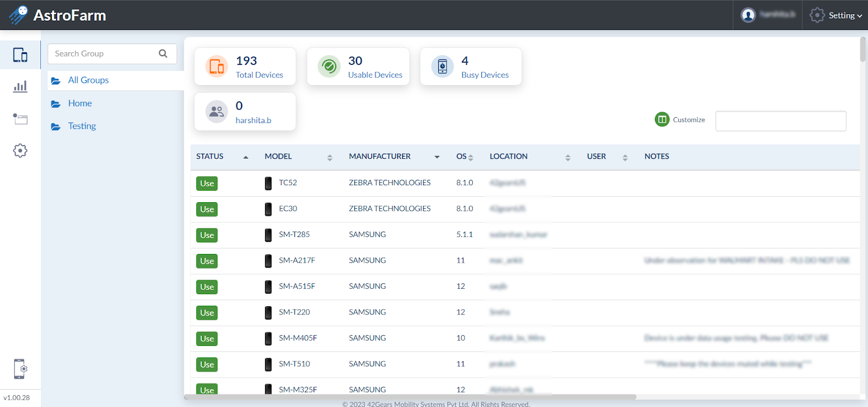
Task: Click the green Usable Devices icon
Action: pyautogui.click(x=329, y=66)
